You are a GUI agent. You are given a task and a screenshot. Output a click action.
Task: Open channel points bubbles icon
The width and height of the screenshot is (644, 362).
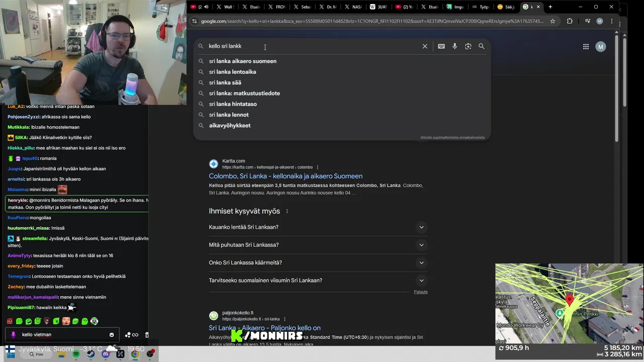(128, 335)
